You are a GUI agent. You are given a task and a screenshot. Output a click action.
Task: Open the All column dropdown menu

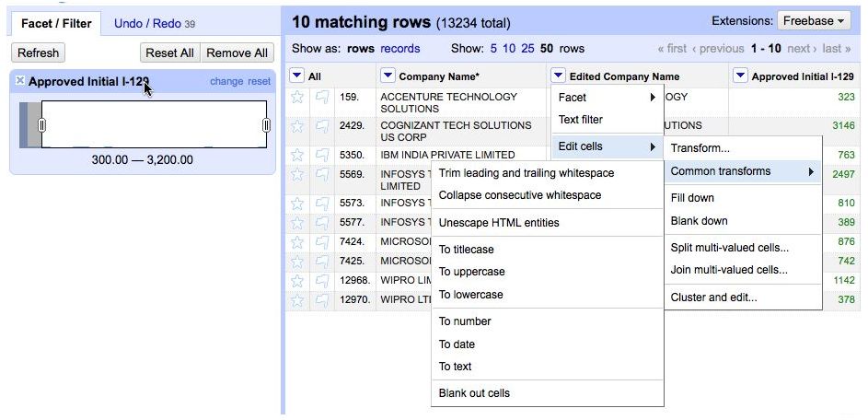pyautogui.click(x=296, y=76)
